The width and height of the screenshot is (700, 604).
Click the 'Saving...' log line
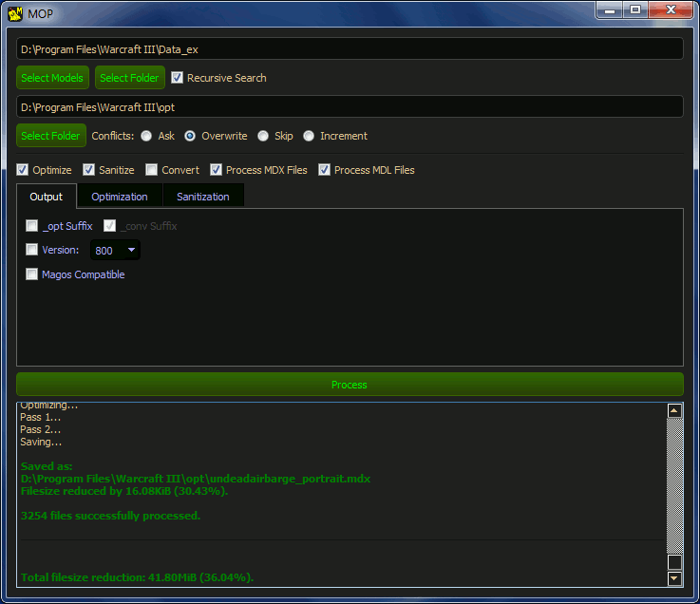click(41, 442)
